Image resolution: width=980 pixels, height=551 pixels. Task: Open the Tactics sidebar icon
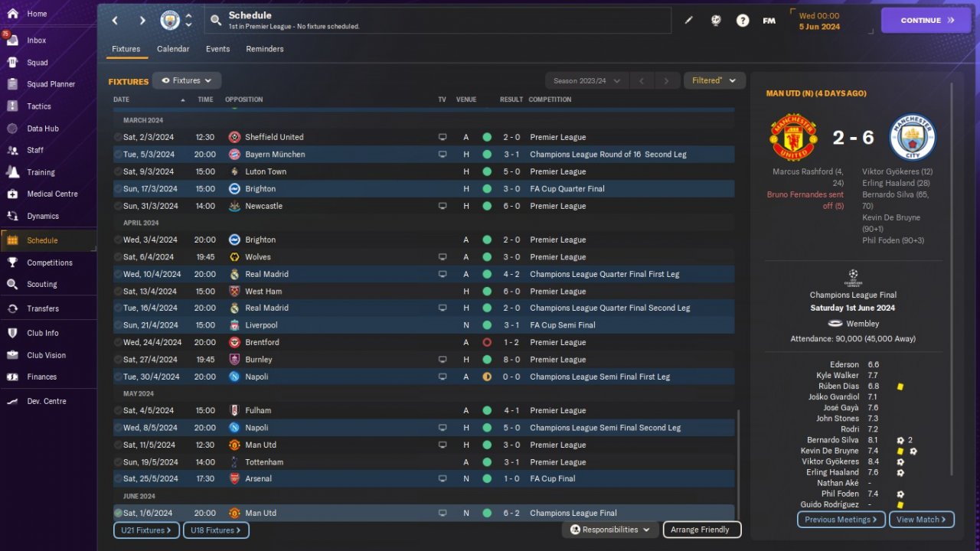pos(12,106)
